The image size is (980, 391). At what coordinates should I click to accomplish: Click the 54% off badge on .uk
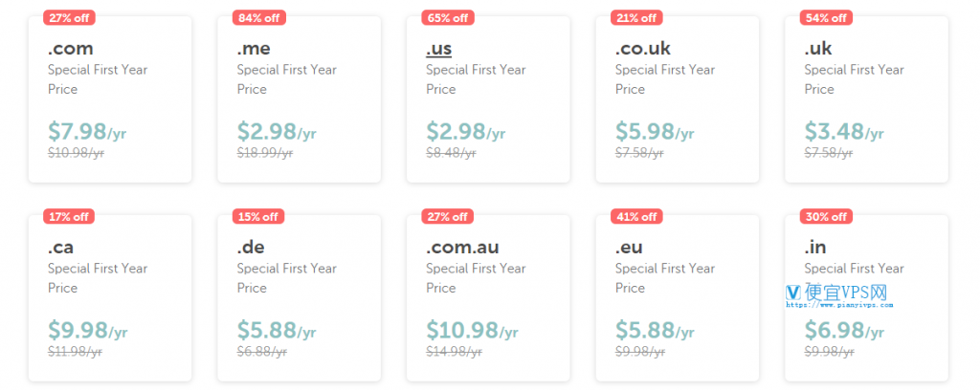tap(826, 17)
